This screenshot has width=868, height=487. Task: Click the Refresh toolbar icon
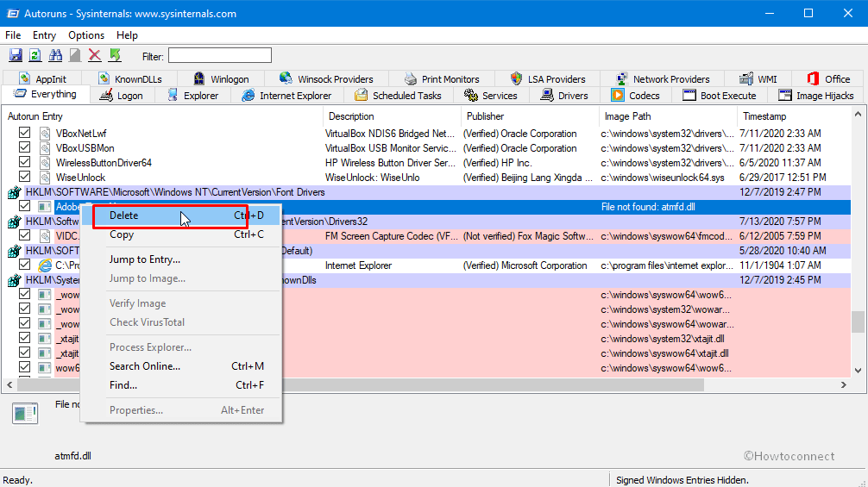tap(35, 55)
